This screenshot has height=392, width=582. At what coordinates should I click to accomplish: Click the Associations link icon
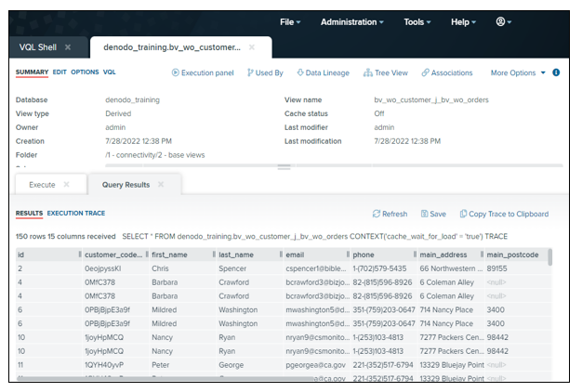pyautogui.click(x=426, y=72)
